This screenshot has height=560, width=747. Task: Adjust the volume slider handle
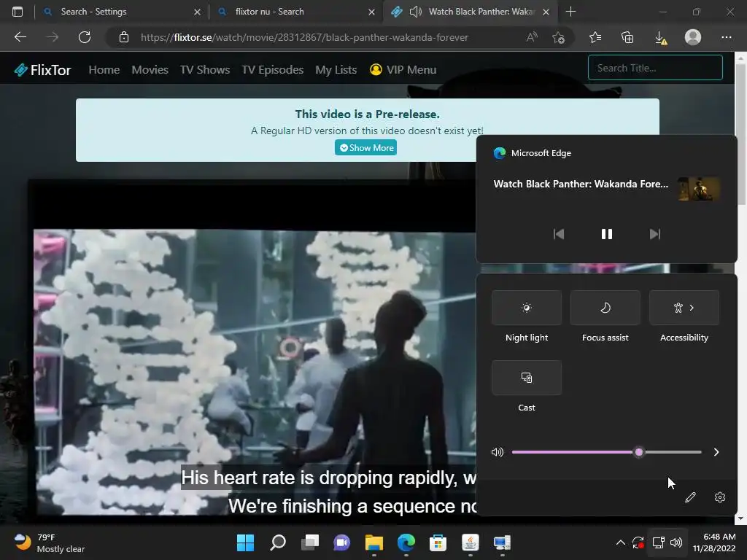[x=639, y=452]
